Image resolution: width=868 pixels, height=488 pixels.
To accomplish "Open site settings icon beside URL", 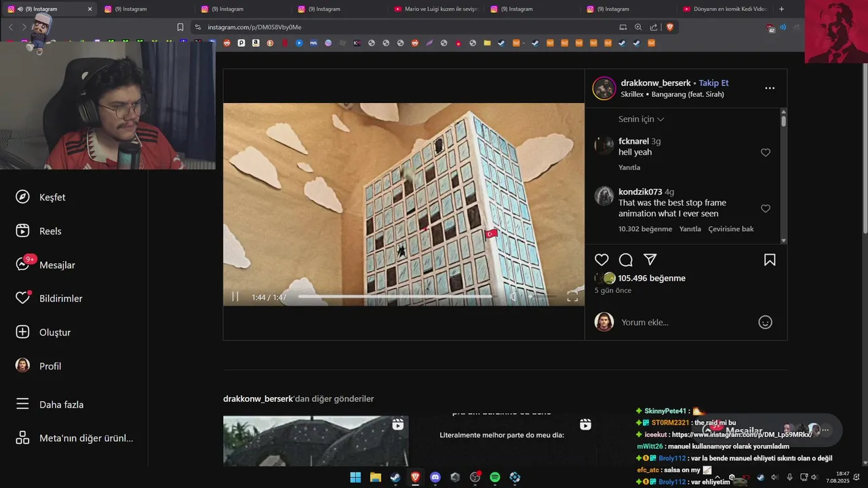I will [197, 27].
